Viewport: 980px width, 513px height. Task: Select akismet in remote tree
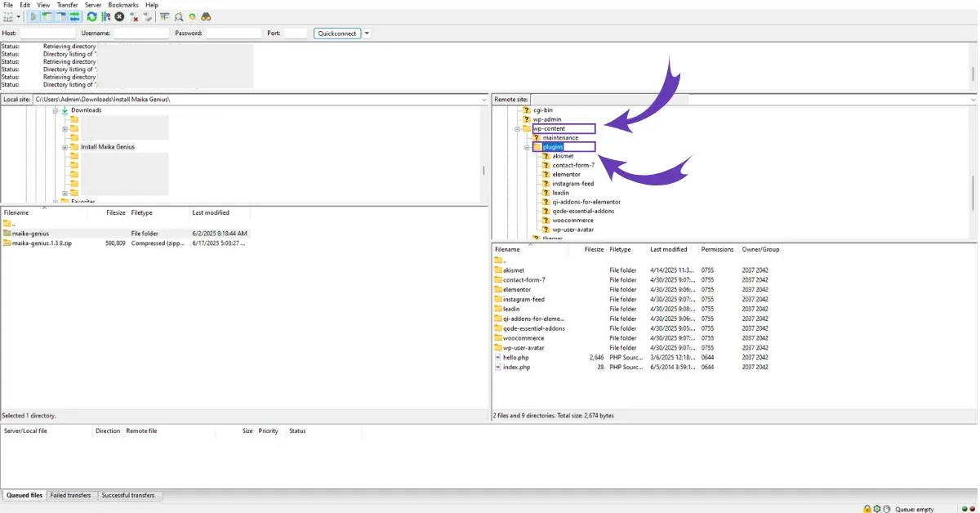click(x=563, y=156)
